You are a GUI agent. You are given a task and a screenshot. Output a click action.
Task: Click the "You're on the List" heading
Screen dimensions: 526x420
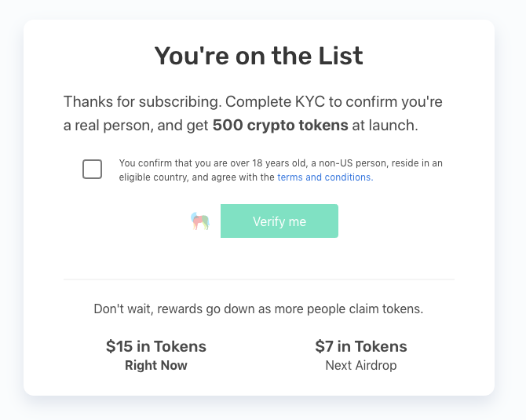coord(258,56)
